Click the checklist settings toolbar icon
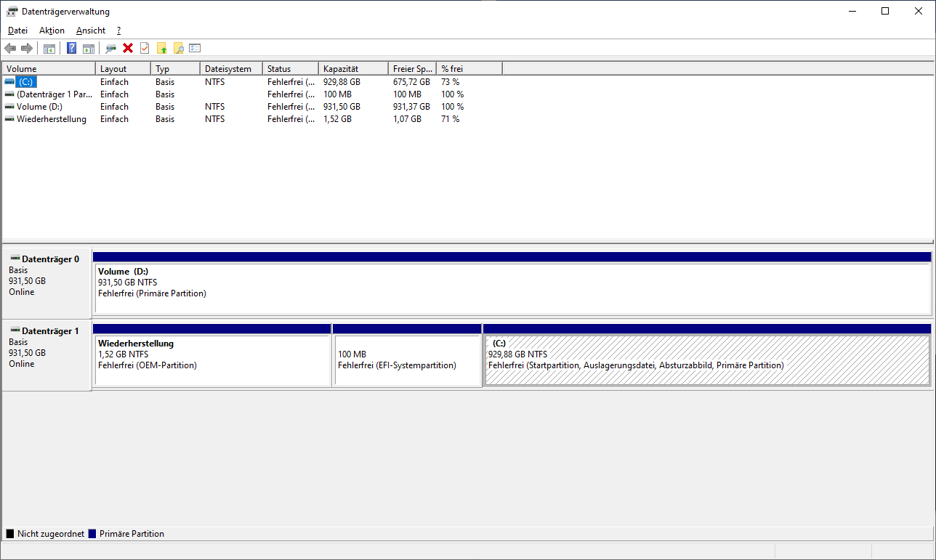 pos(195,49)
